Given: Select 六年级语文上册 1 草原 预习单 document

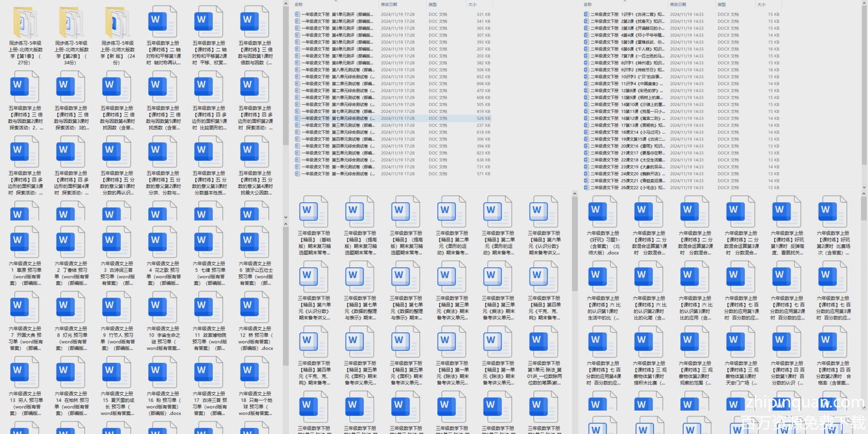Looking at the screenshot, I should 25,243.
